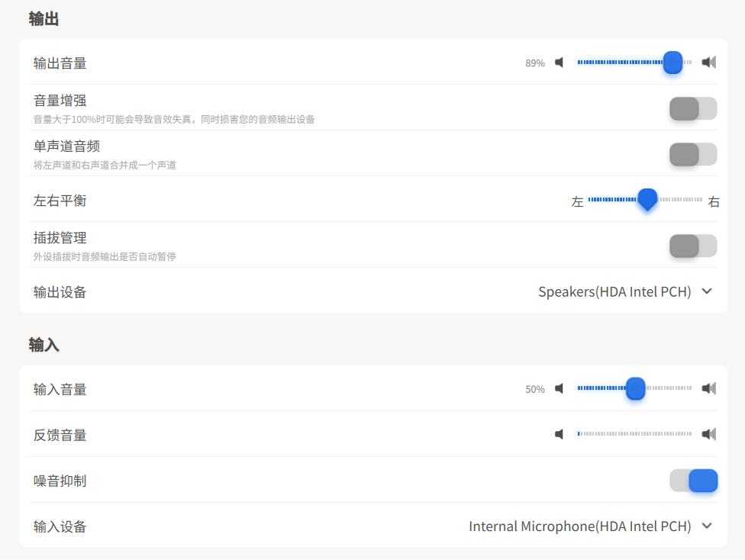Click the 外设插拔时音频输出是否自动暂停 description

click(105, 256)
